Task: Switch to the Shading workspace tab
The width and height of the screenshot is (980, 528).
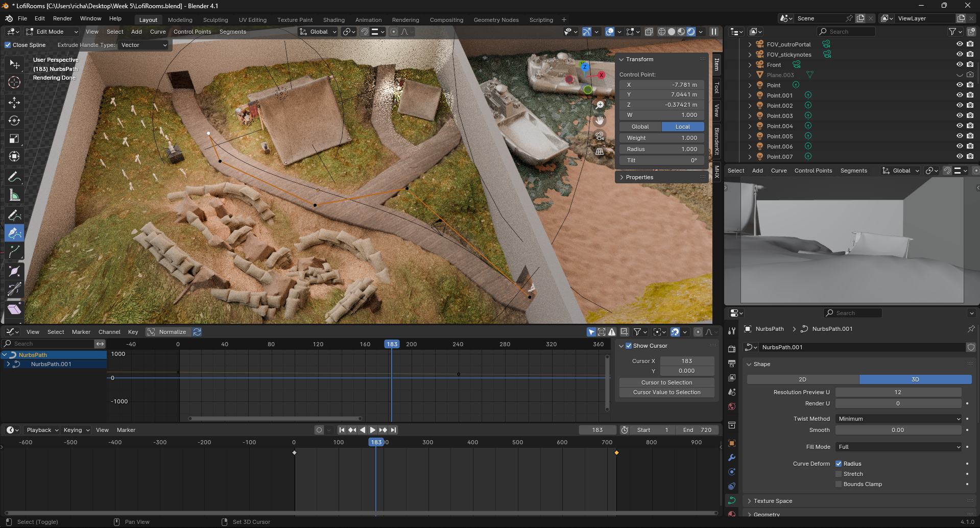Action: (x=333, y=20)
